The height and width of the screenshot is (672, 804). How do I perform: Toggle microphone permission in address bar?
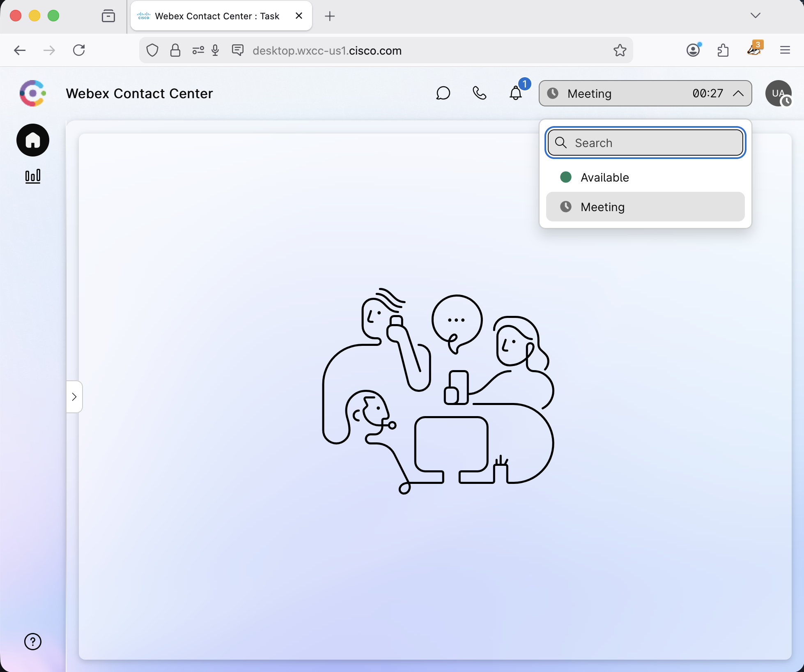[215, 50]
